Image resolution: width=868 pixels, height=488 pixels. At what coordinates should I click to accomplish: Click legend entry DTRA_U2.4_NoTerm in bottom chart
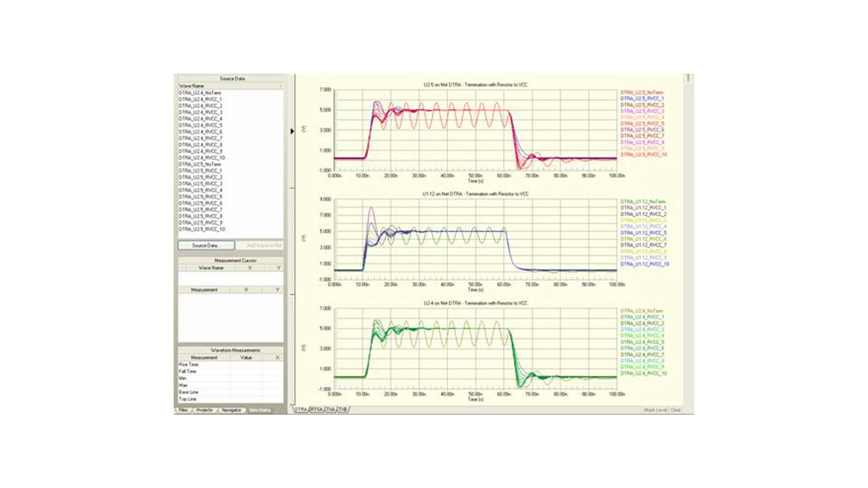click(x=642, y=311)
